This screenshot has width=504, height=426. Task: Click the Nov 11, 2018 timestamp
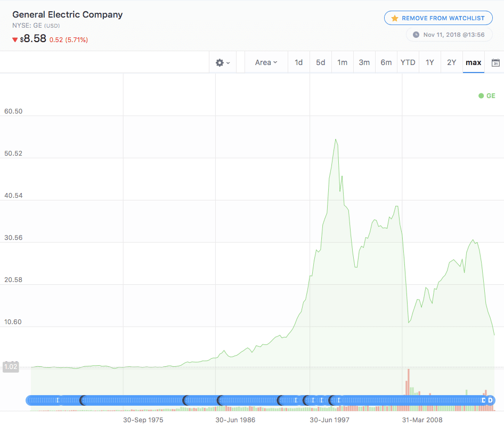(454, 35)
